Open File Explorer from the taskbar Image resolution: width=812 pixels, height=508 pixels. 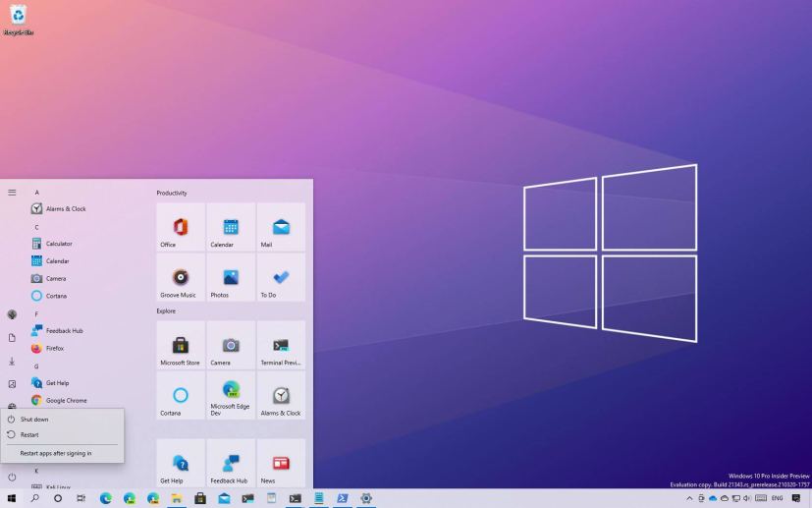coord(177,499)
